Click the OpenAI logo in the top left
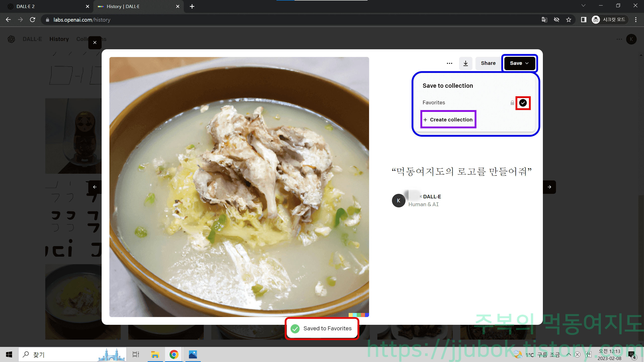644x362 pixels. coord(11,39)
